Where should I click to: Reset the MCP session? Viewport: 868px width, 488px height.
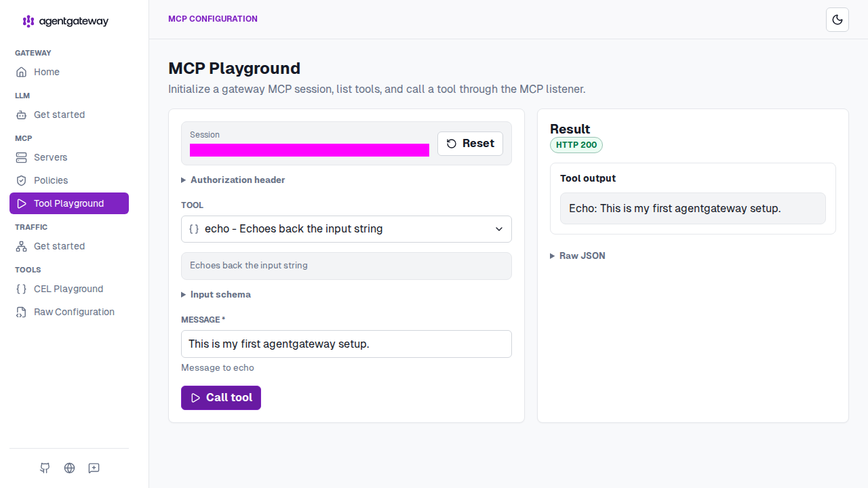[x=470, y=144]
